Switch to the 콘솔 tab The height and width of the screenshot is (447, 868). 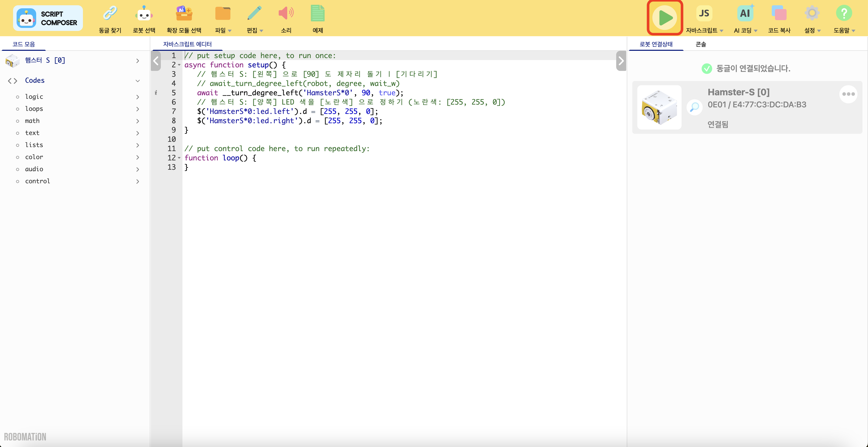click(701, 44)
